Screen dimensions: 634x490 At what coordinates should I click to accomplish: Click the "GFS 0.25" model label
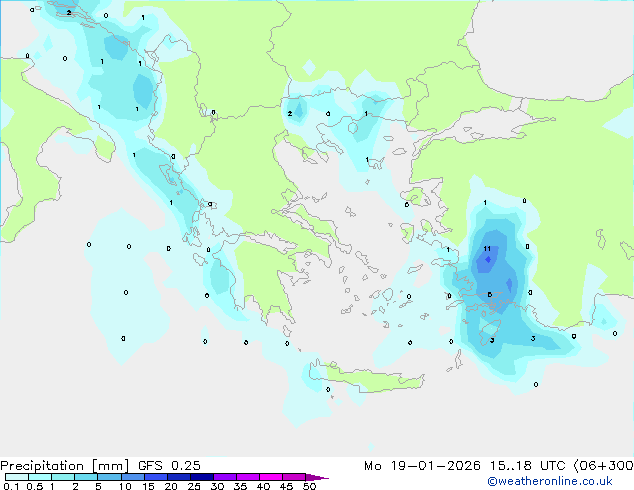click(169, 466)
